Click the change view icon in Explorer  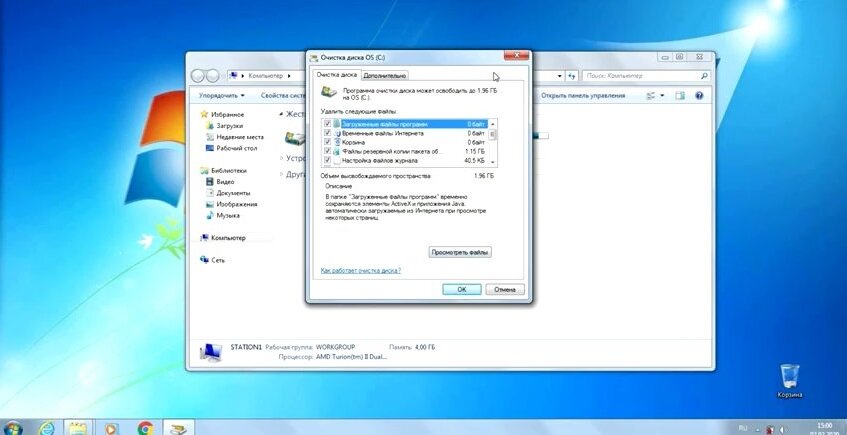click(650, 96)
